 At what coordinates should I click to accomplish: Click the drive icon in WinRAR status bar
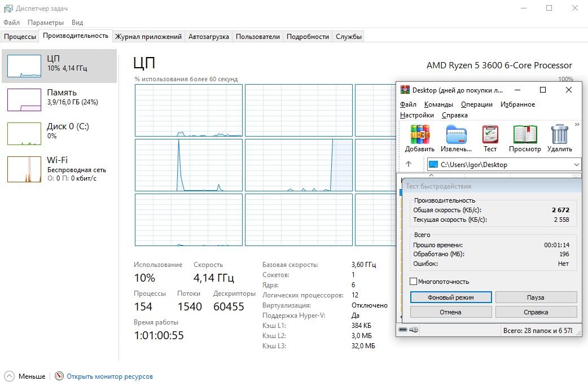point(403,330)
